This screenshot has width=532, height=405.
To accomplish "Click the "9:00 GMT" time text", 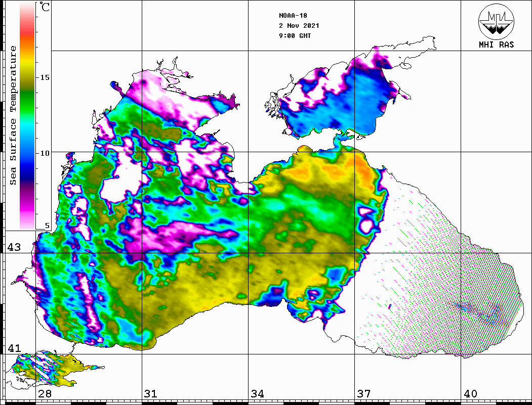I will point(295,35).
